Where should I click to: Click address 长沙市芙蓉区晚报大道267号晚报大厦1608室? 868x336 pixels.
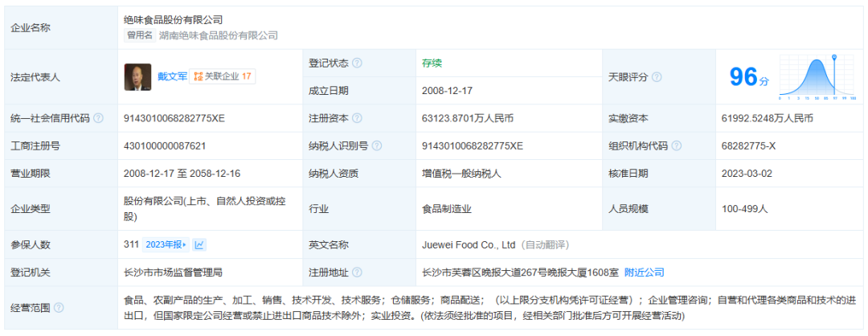click(x=520, y=272)
